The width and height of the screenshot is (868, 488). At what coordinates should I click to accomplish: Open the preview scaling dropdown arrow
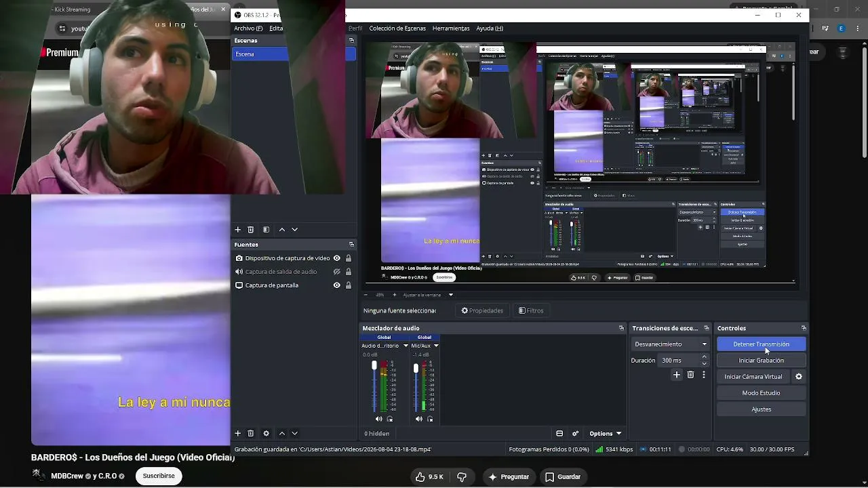pos(450,295)
